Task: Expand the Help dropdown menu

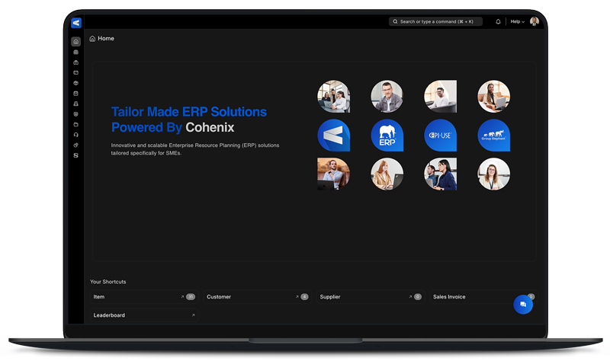Action: 518,22
